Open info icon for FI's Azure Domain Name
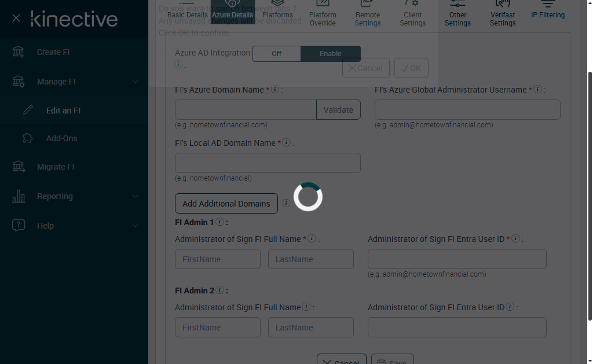 pyautogui.click(x=275, y=89)
